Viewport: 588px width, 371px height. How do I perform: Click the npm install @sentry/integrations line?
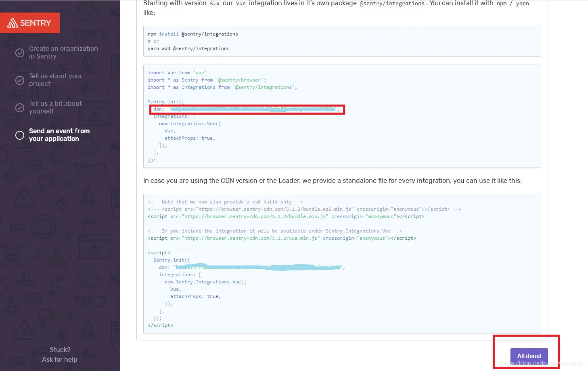pyautogui.click(x=193, y=34)
